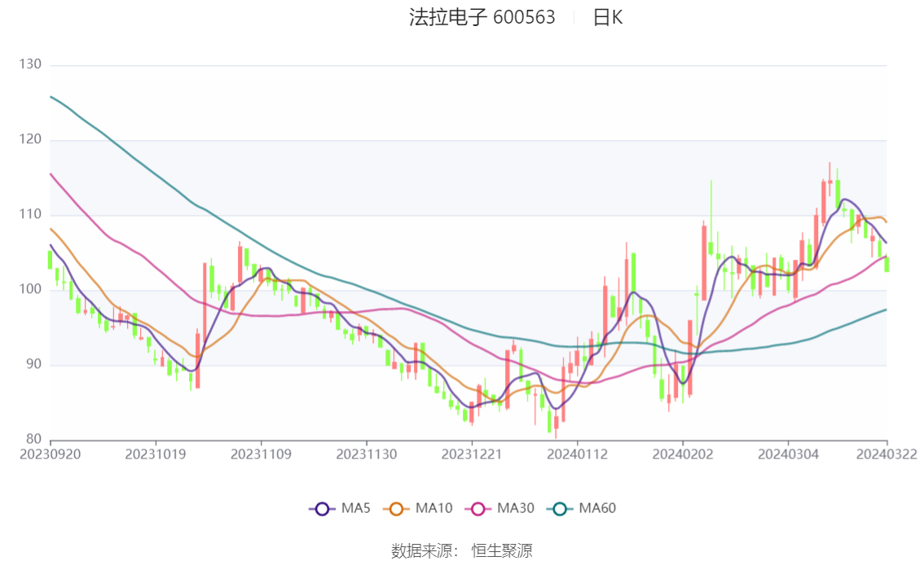Screen dimensions: 924x561
Task: Select the 20240304 date axis label
Action: [x=788, y=454]
